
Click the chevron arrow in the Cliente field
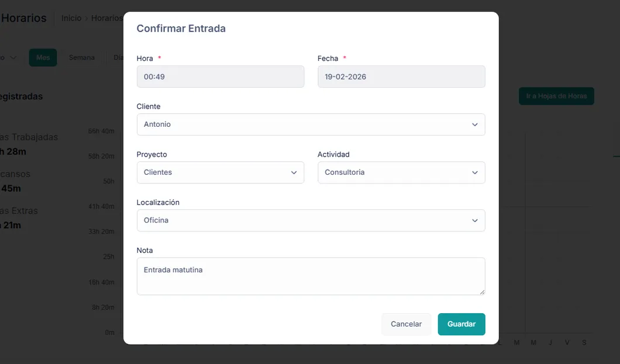click(x=474, y=124)
